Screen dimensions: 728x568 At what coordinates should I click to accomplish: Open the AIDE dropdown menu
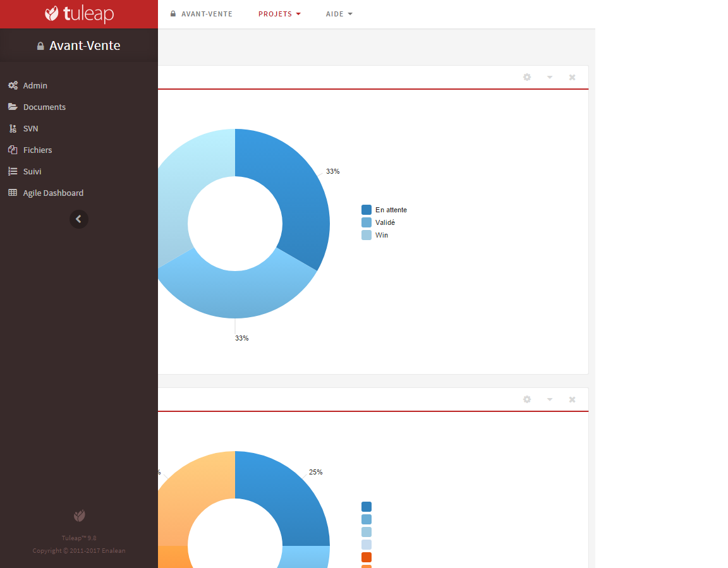point(339,14)
